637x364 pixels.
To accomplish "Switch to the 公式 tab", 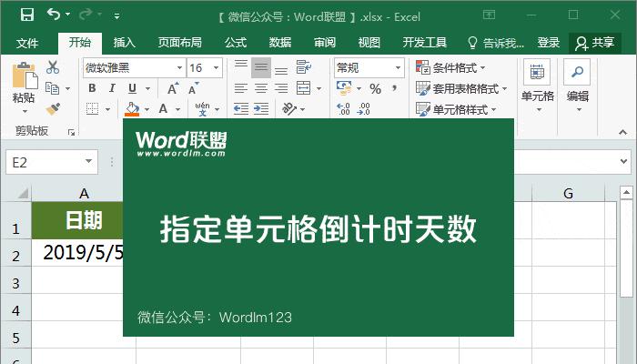I will point(236,42).
